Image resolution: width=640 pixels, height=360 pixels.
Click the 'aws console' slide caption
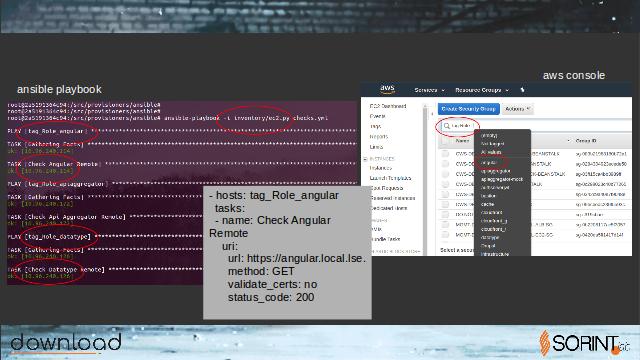(x=573, y=76)
